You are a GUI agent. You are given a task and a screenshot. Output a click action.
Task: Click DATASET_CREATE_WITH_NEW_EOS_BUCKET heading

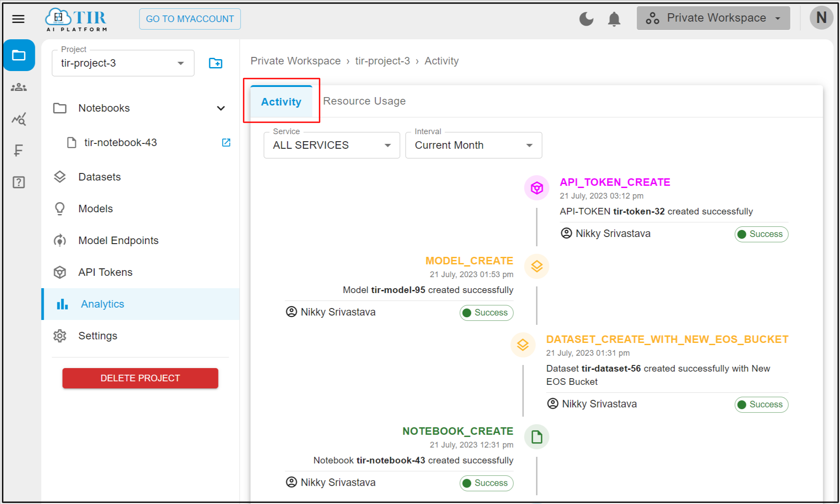coord(667,339)
